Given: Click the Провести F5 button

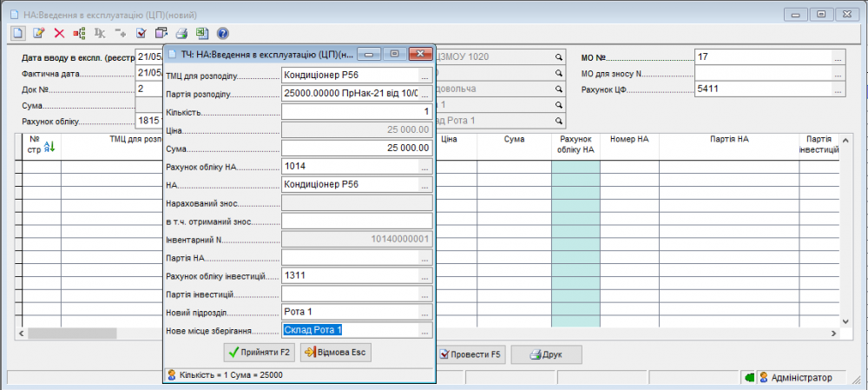Looking at the screenshot, I should pos(470,354).
